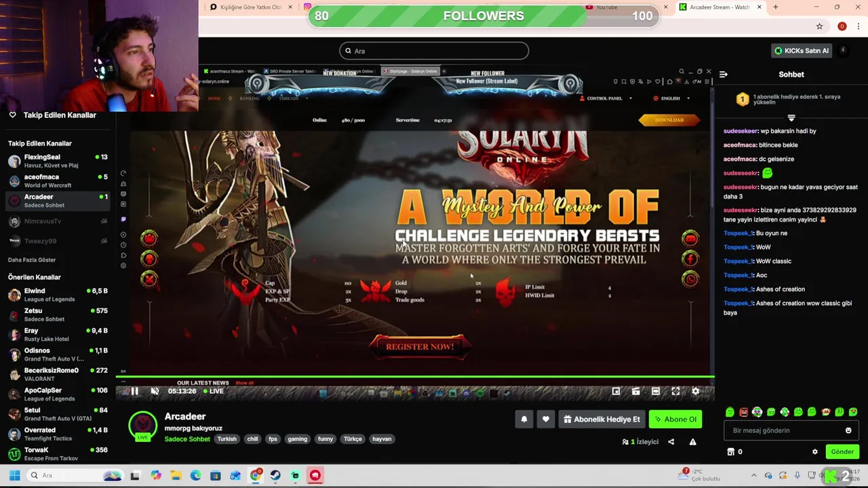Screen dimensions: 868x488
Task: Open Elwind recommended channel
Action: [x=58, y=295]
